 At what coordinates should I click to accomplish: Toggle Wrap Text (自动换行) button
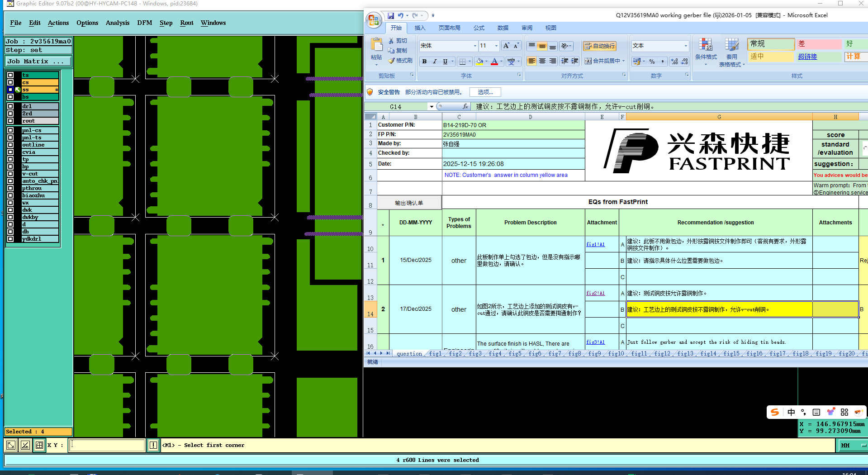pyautogui.click(x=599, y=46)
